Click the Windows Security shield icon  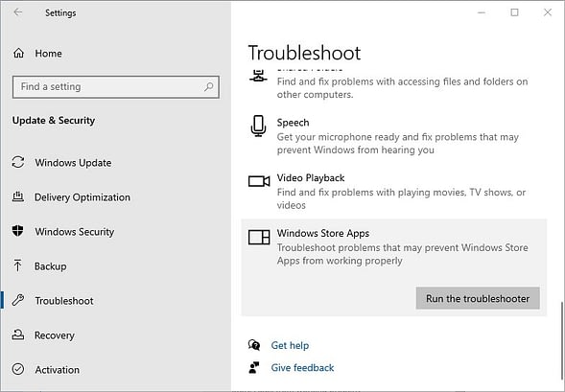pos(17,231)
